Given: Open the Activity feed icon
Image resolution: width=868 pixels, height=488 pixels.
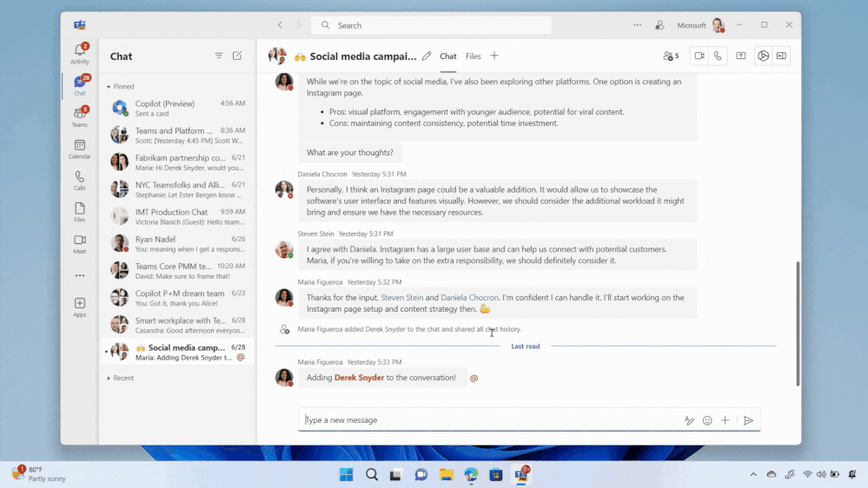Looking at the screenshot, I should click(80, 53).
